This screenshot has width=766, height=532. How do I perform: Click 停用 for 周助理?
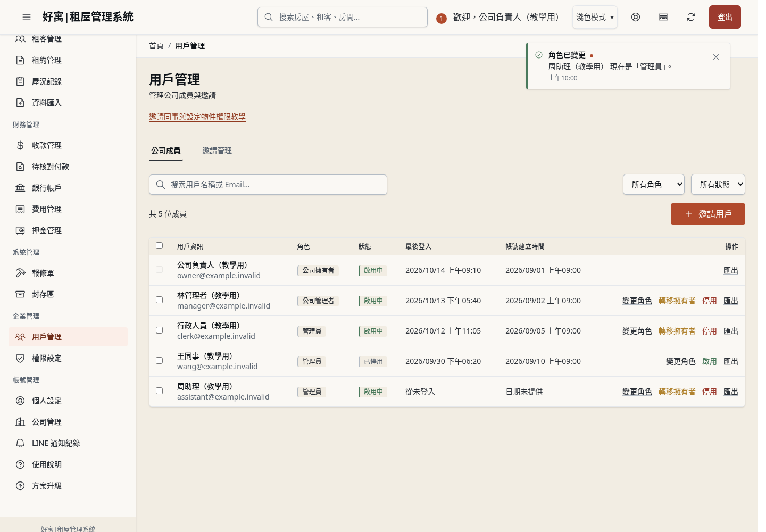pyautogui.click(x=710, y=392)
